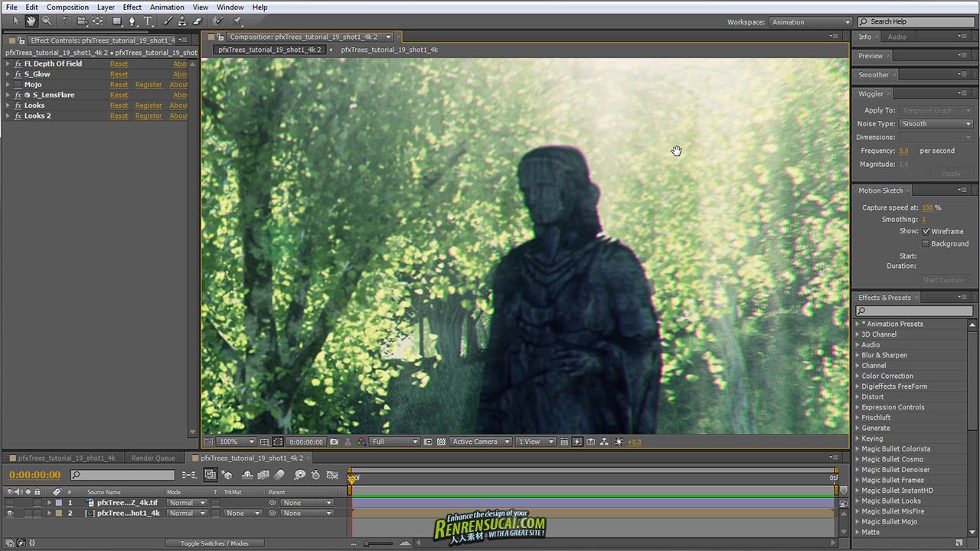Toggle fx switch for S_Glow effect

coord(18,74)
